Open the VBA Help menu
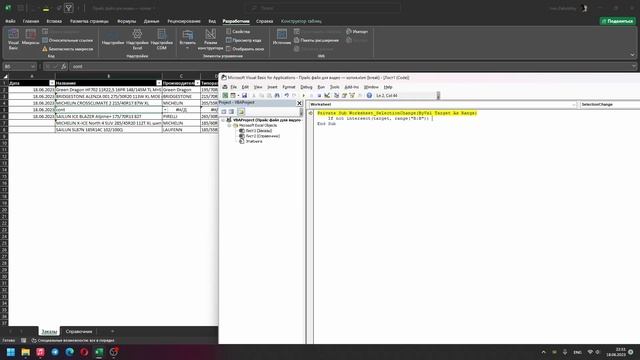The image size is (640, 360). click(388, 87)
